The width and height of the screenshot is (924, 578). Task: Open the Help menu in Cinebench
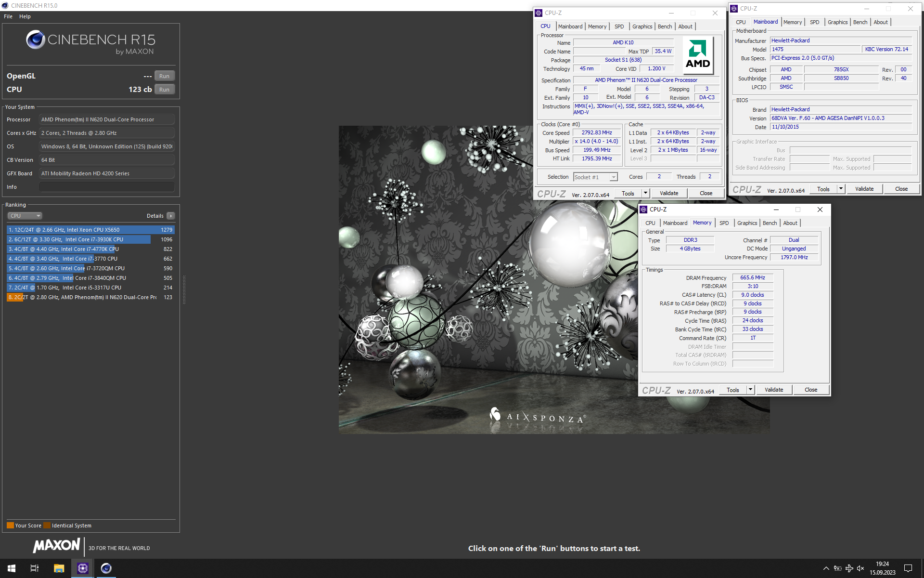pyautogui.click(x=25, y=16)
